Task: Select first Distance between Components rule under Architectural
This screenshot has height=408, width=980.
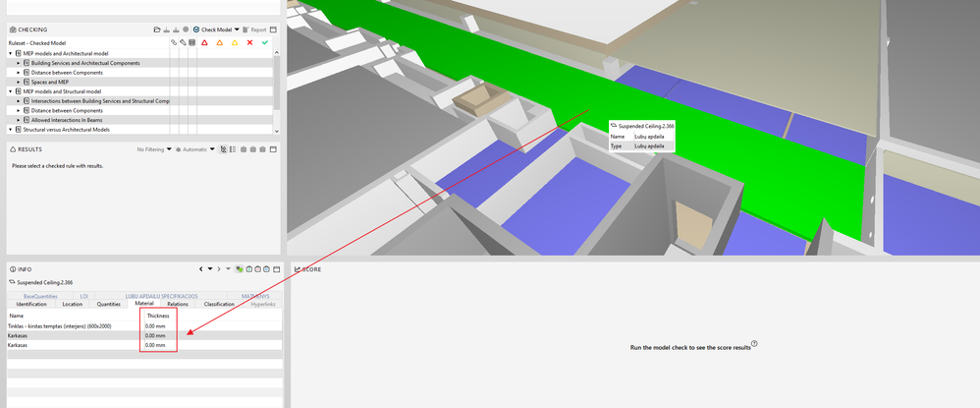Action: coord(67,73)
